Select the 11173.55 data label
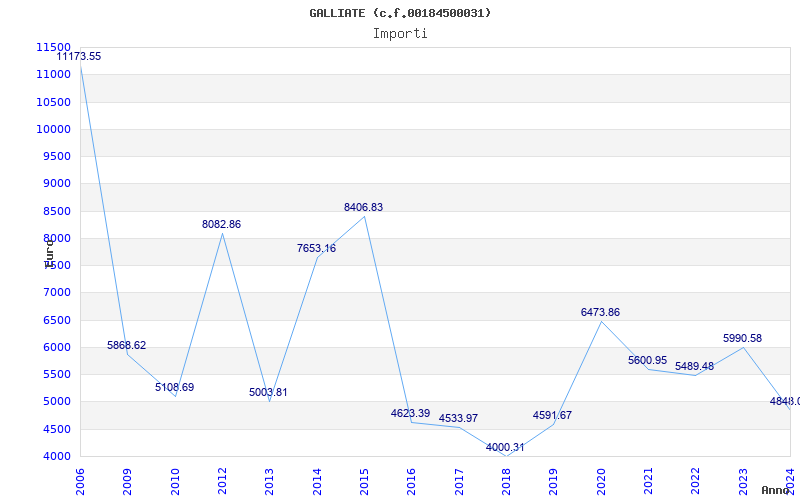 click(x=79, y=57)
